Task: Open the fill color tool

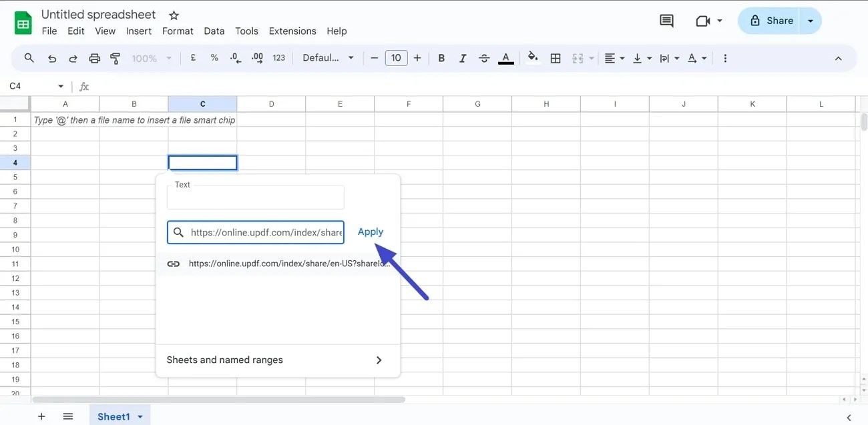Action: 532,58
